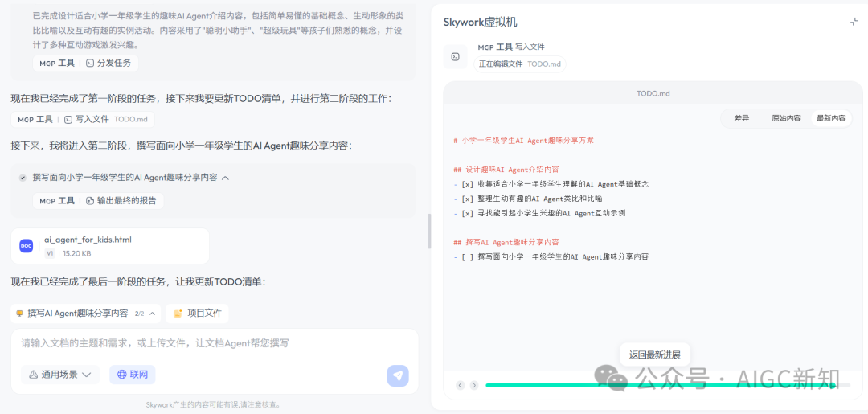Screen dimensions: 868x414
Task: Click the checkmark icon next to 撰写面向小学一年级学生
Action: click(x=23, y=178)
